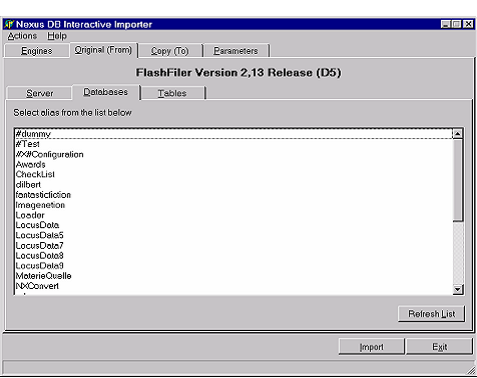Image resolution: width=477 pixels, height=378 pixels.
Task: Click the Nexus DB title bar icon
Action: [9, 24]
